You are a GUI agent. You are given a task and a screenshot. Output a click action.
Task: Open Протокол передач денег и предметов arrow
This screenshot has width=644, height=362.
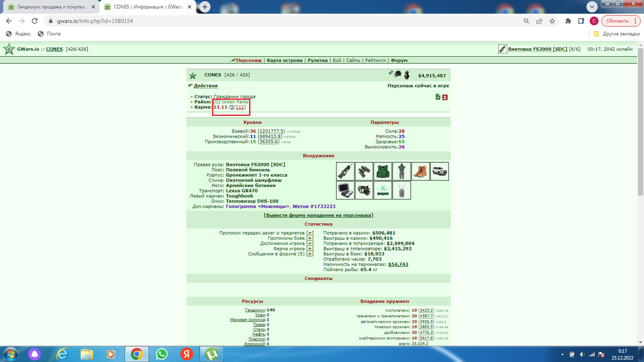(x=310, y=233)
